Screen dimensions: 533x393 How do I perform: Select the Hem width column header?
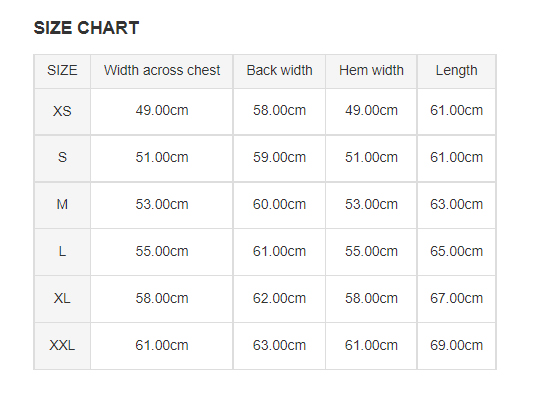tap(371, 71)
